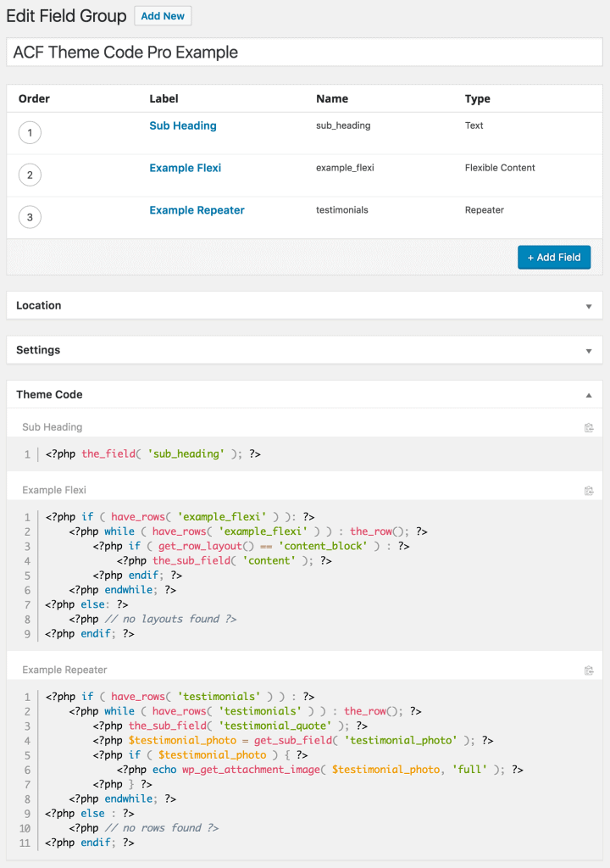Select the Name column header
Viewport: 610px width, 868px height.
[332, 98]
